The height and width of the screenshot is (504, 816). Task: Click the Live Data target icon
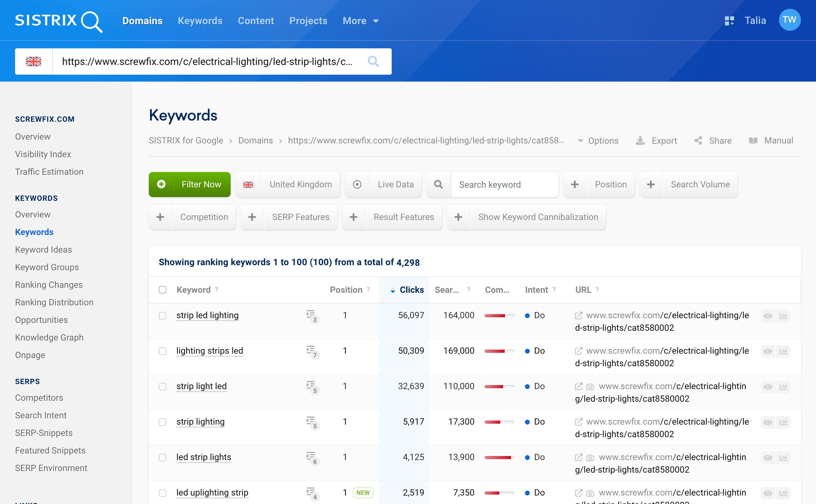357,184
